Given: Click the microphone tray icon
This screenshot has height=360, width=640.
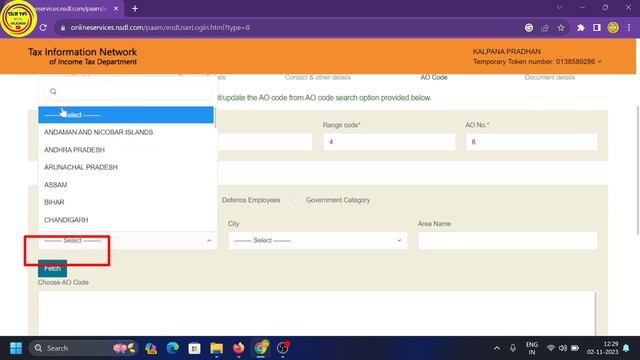Looking at the screenshot, I should (x=513, y=348).
